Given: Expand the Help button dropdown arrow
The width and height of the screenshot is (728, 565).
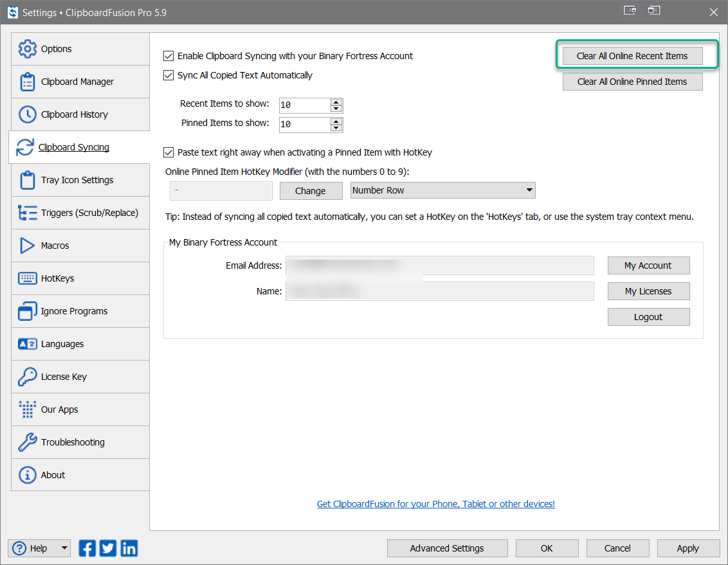Looking at the screenshot, I should (64, 548).
